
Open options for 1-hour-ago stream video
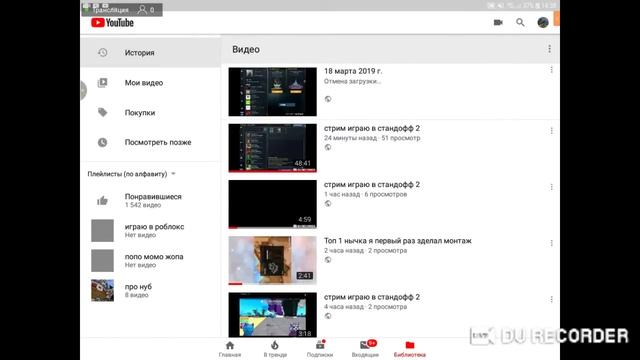(x=551, y=187)
